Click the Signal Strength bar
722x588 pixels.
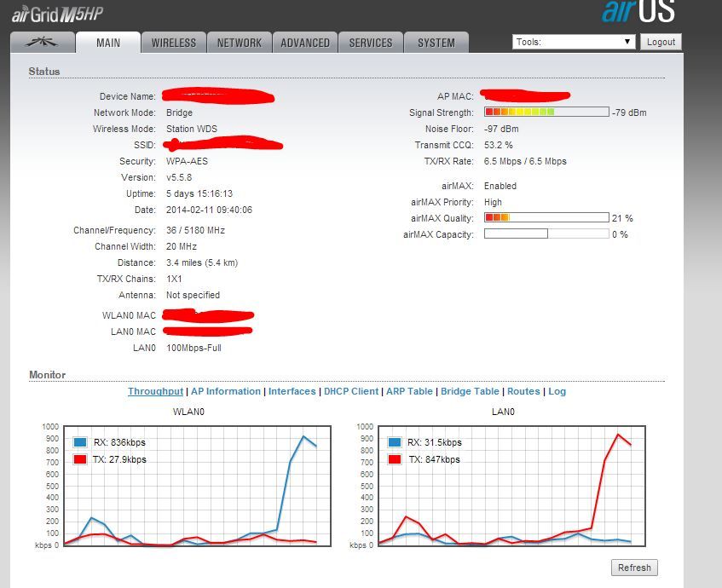tap(546, 112)
